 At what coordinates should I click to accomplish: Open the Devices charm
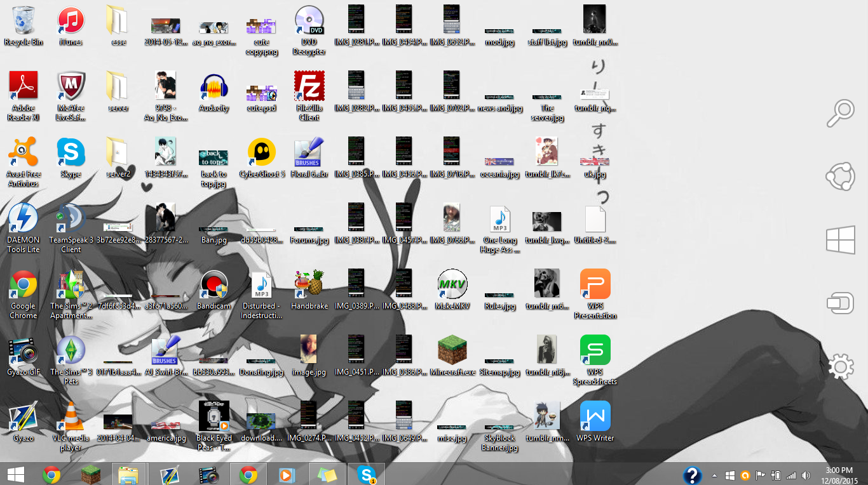(x=840, y=303)
